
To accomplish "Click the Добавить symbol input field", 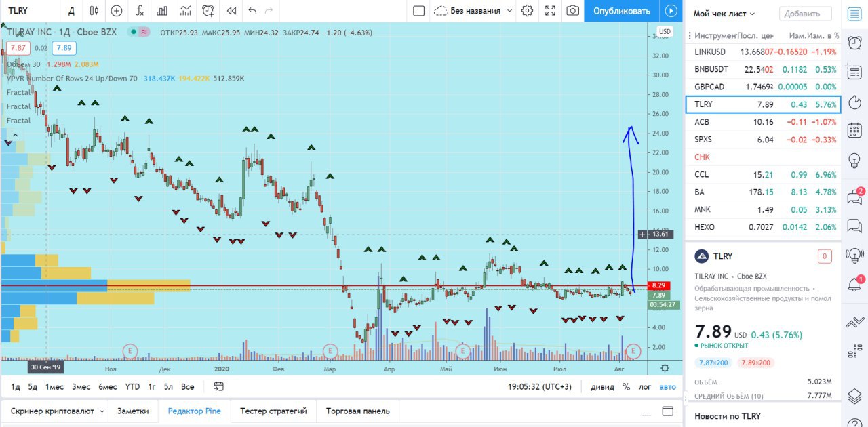I will tap(805, 14).
